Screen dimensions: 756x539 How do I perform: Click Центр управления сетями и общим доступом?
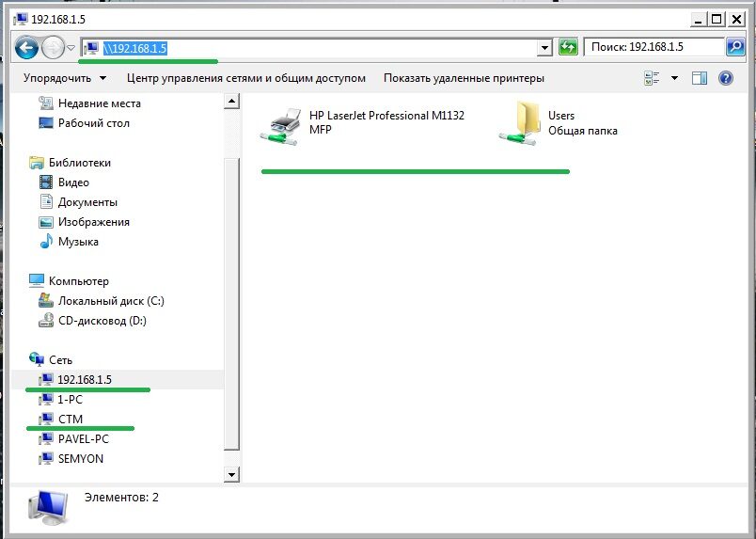coord(245,78)
